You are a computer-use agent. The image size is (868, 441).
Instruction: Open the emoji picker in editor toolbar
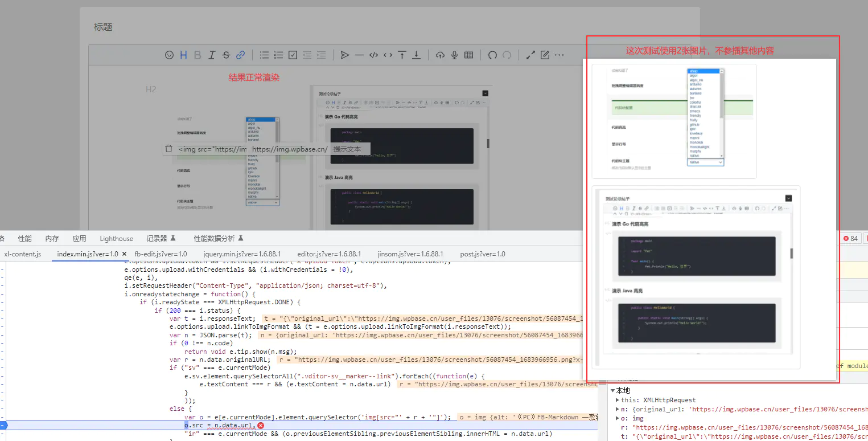click(169, 55)
